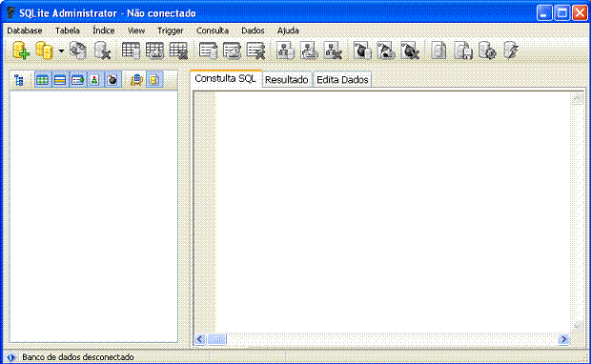Toggle the green person with red A filter button
Viewport: 591px width, 364px height.
point(94,80)
